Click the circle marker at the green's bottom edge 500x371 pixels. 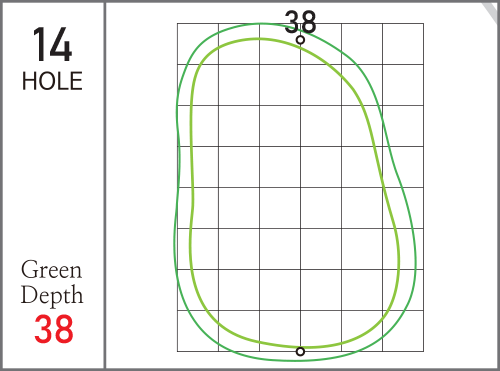[x=300, y=351]
